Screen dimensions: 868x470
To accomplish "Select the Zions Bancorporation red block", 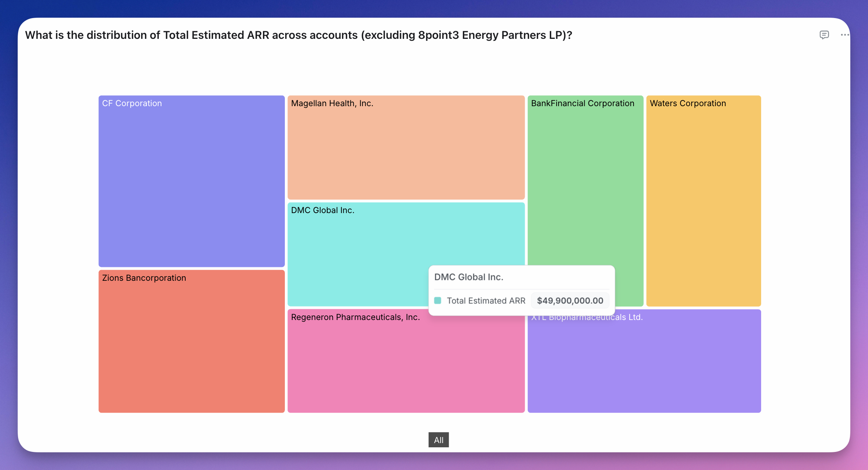I will point(191,346).
